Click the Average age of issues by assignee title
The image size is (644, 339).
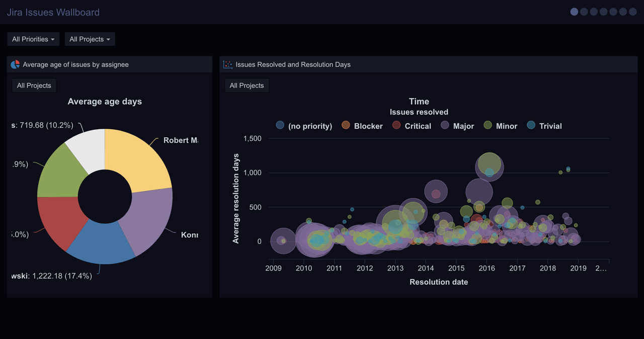75,64
